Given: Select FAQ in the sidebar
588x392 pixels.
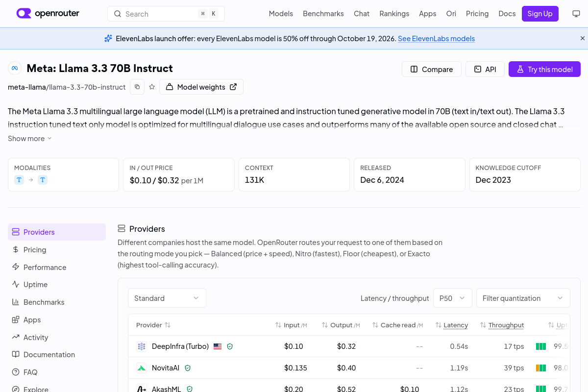Looking at the screenshot, I should click(x=57, y=372).
